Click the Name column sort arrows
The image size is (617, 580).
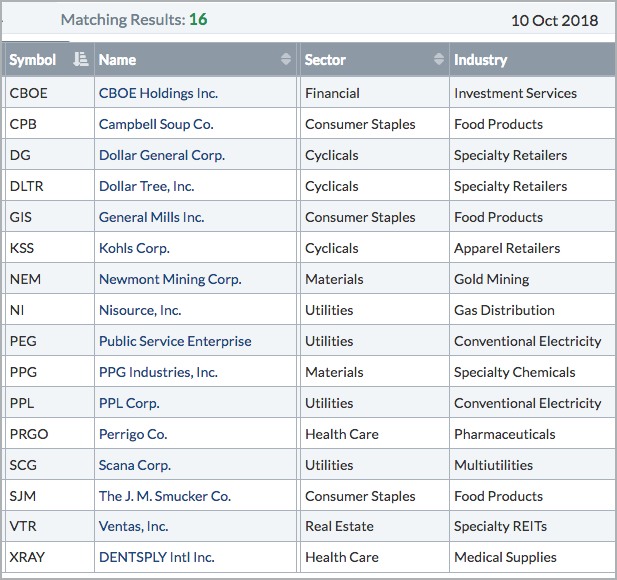(x=287, y=60)
